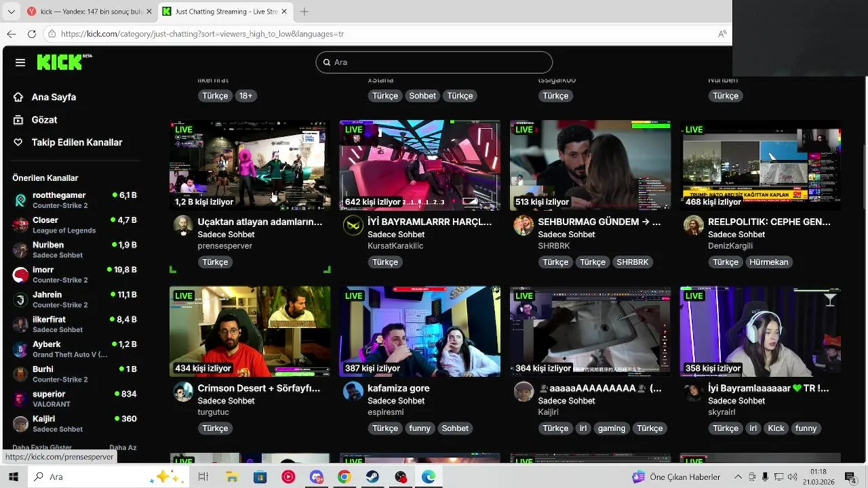
Task: Open rootthegamer recommended channel
Action: [x=75, y=200]
